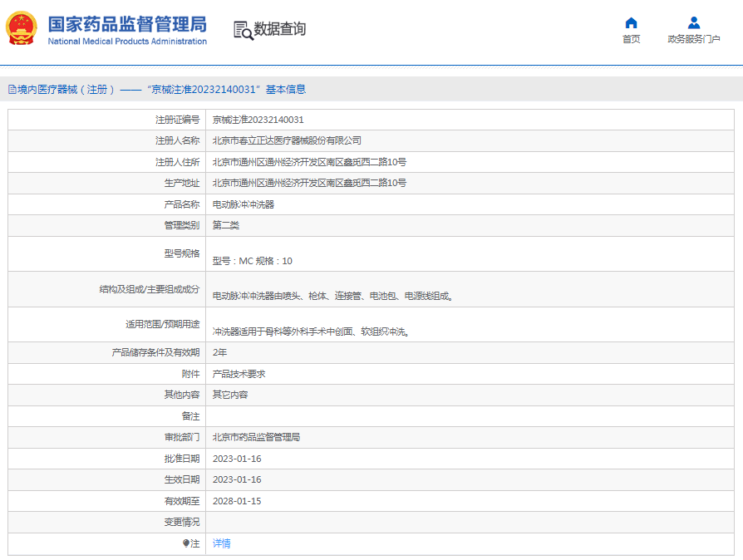Click the 结构及组成/主要组成成分 label
Image resolution: width=743 pixels, height=560 pixels.
150,289
